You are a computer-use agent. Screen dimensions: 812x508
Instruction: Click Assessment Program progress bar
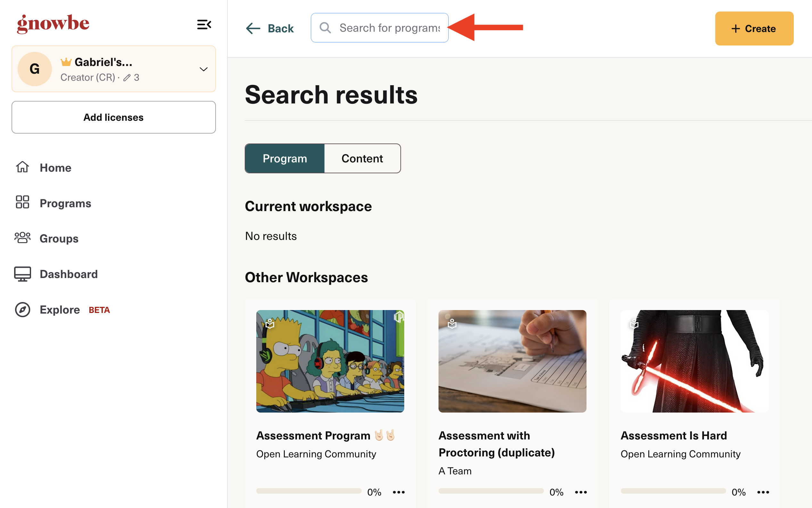(x=309, y=491)
